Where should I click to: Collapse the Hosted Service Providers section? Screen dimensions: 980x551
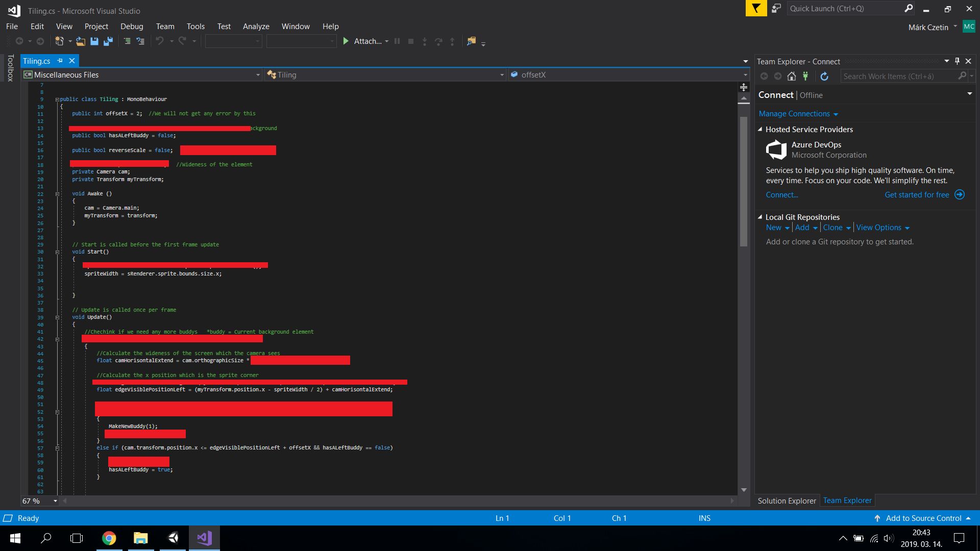point(760,130)
